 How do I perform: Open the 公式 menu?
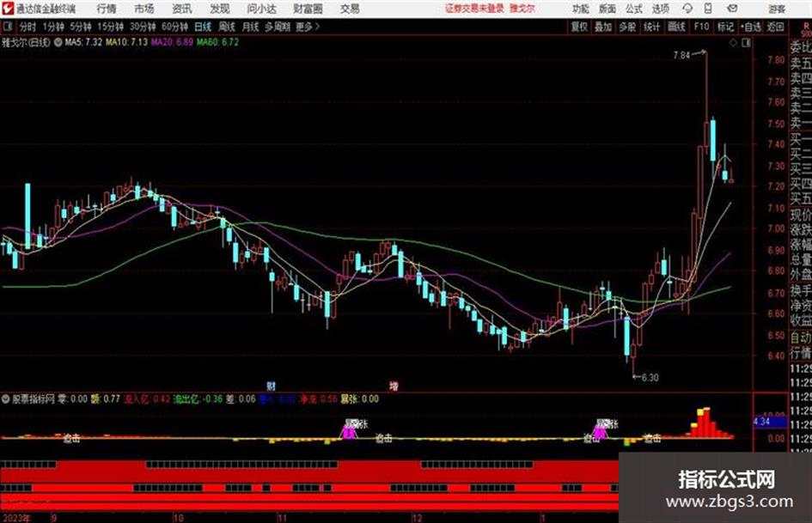633,9
